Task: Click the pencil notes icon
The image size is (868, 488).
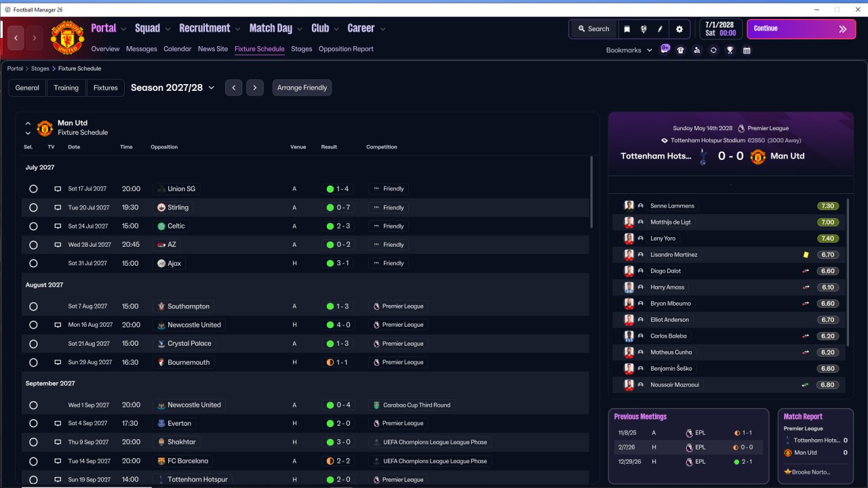Action: 660,29
